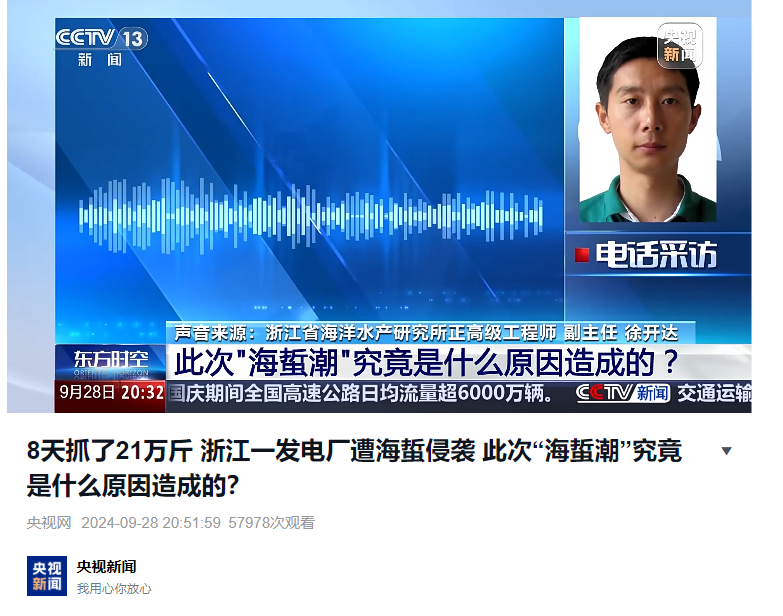Screen dimensions: 783x616
Task: Click the 57978次观看 view count
Action: pyautogui.click(x=272, y=523)
